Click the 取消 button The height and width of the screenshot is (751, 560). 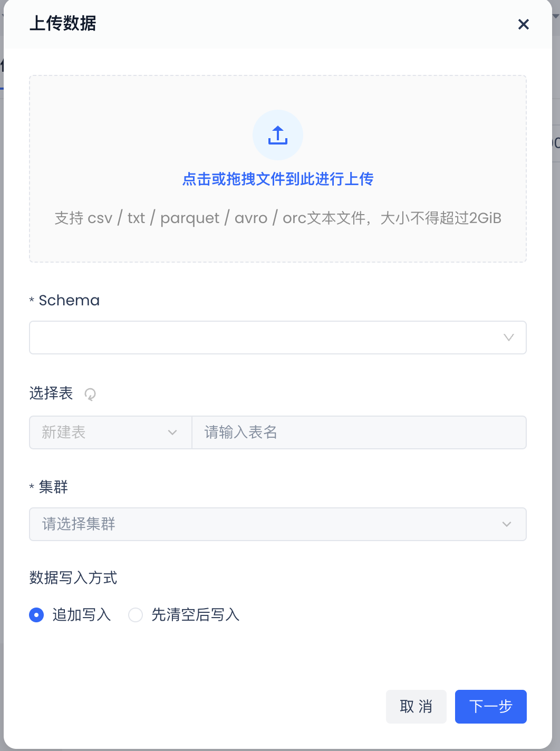coord(416,707)
